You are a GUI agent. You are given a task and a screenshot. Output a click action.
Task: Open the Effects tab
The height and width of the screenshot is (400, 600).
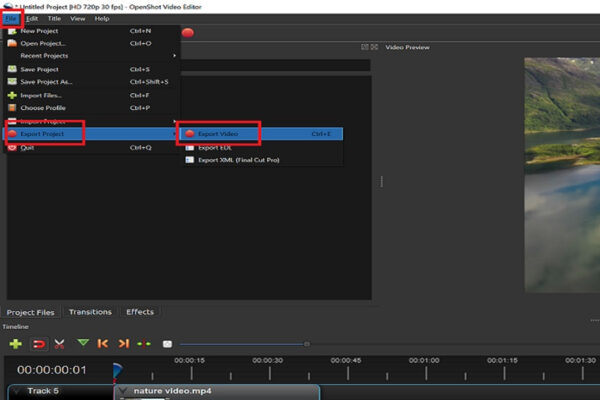click(140, 312)
